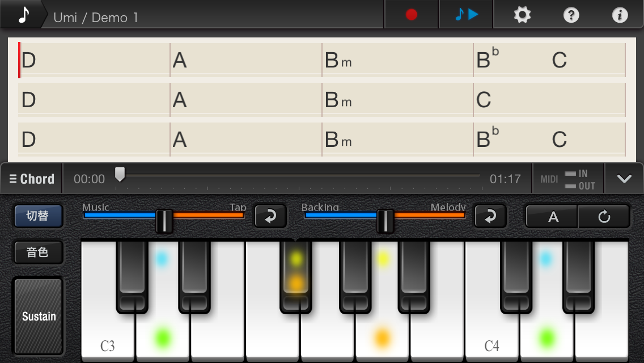This screenshot has width=644, height=363.
Task: Open help with the question mark icon
Action: coord(571,15)
